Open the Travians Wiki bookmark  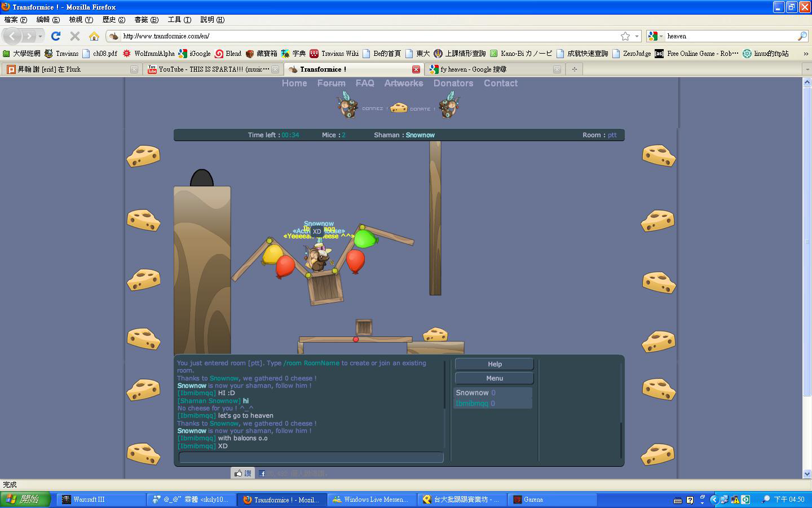(334, 54)
